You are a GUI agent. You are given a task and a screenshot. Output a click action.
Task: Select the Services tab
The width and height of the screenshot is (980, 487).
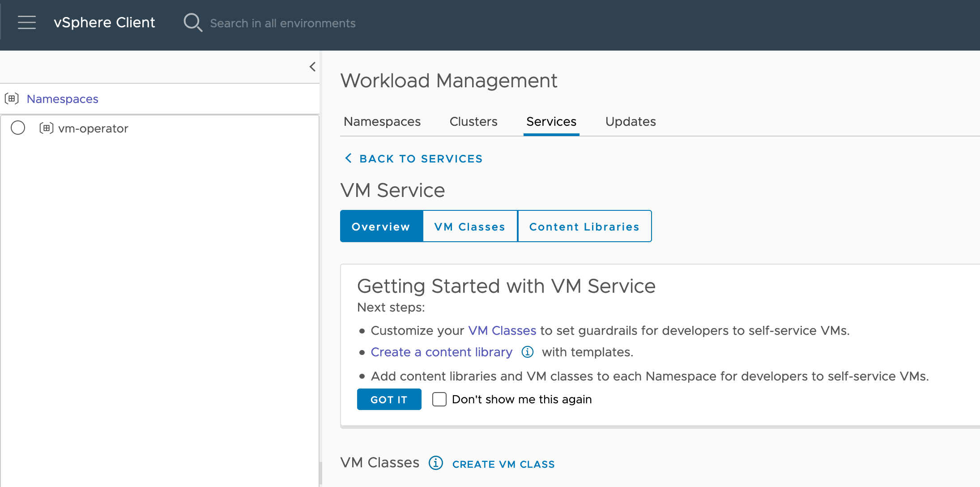coord(551,121)
